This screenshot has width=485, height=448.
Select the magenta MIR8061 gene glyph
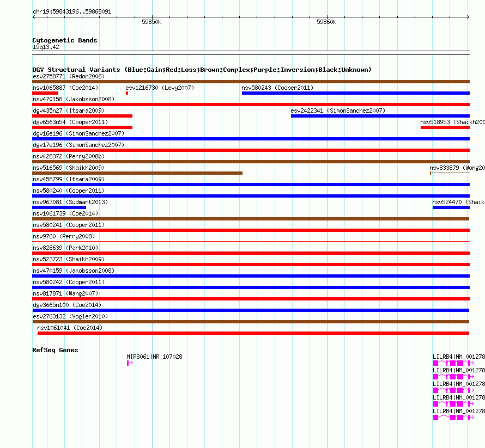tap(130, 363)
